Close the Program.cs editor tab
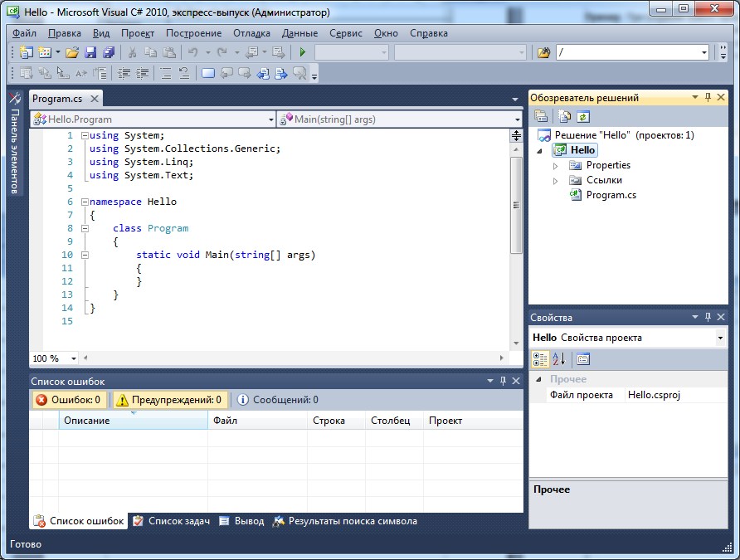This screenshot has height=560, width=740. 95,99
